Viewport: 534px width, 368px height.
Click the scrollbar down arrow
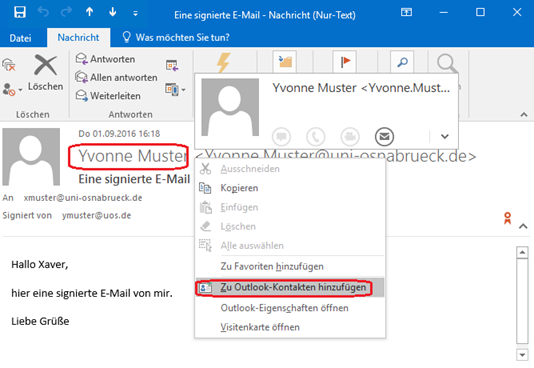522,354
